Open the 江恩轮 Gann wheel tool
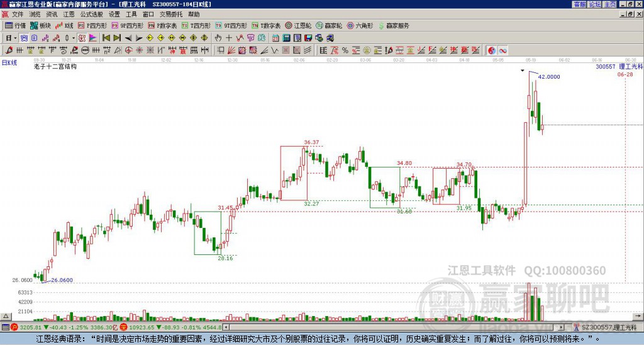This screenshot has width=644, height=345. [x=298, y=25]
